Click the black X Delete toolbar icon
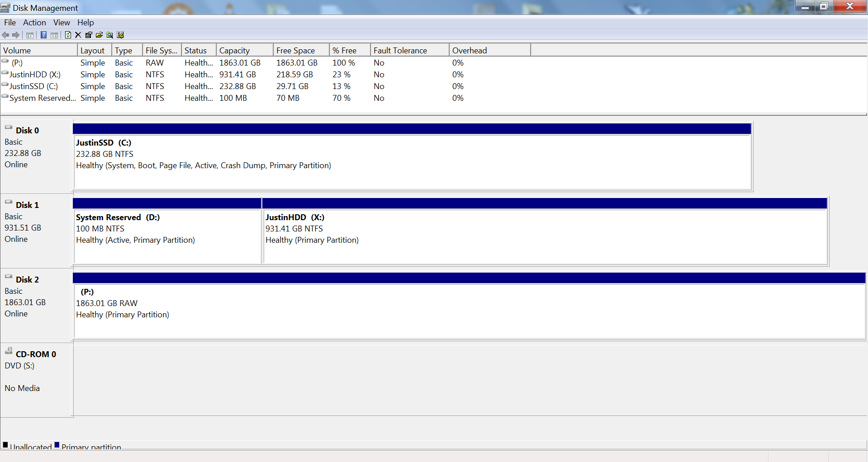The height and width of the screenshot is (462, 868). 78,35
